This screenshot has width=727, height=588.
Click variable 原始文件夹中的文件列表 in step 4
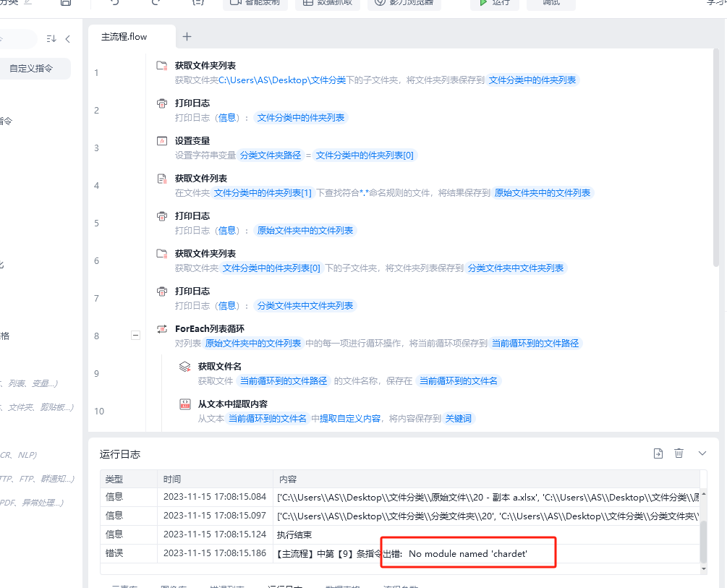point(542,193)
